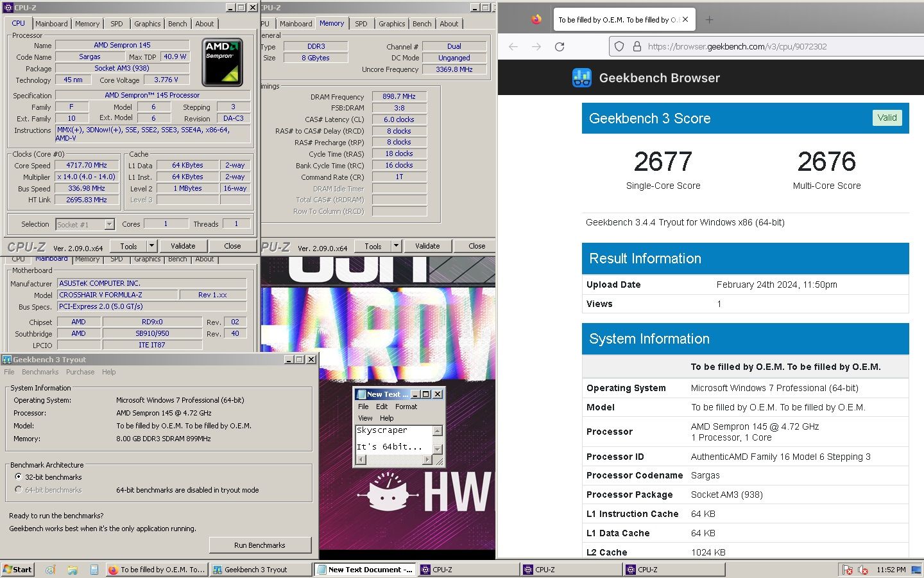Go forward in Firefox
The image size is (924, 578).
(536, 46)
